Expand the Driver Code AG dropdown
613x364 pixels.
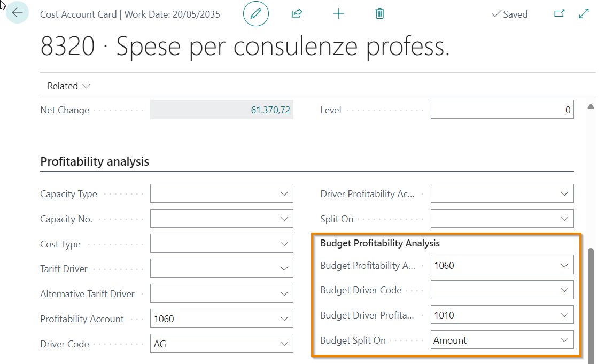284,344
